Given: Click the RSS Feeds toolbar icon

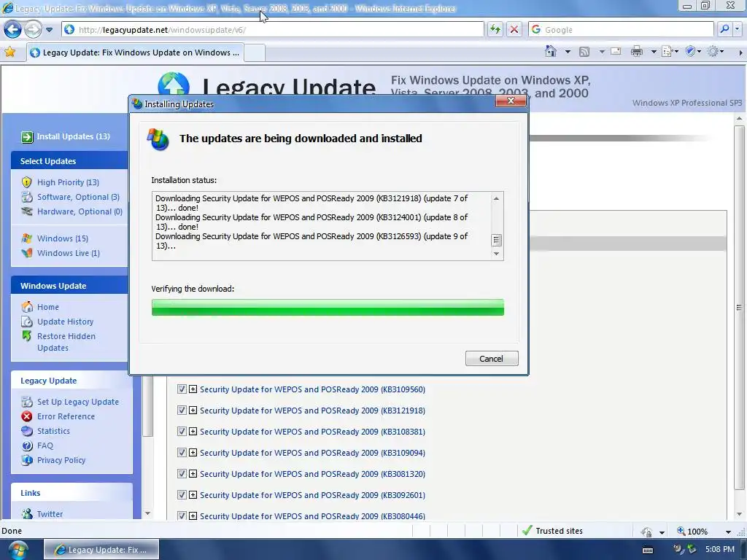Looking at the screenshot, I should (584, 52).
